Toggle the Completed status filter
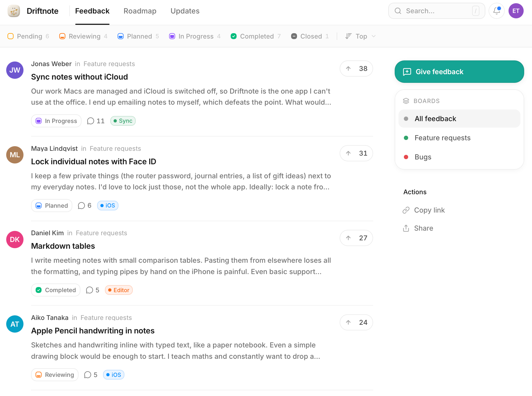The width and height of the screenshot is (532, 396). click(x=256, y=36)
